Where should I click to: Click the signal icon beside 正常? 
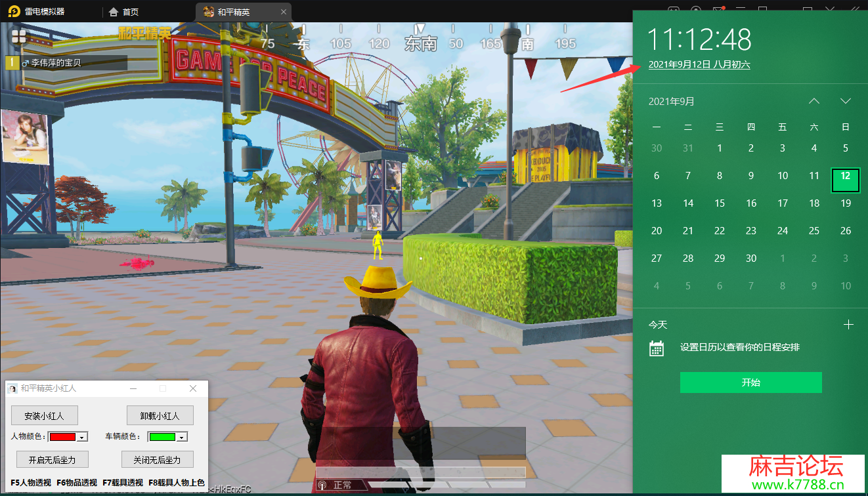tap(323, 486)
